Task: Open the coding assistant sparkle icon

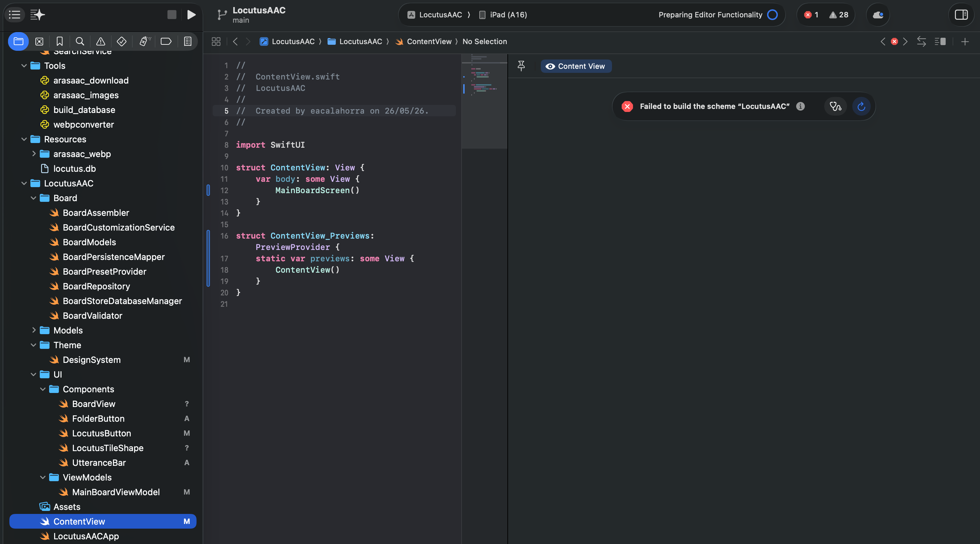Action: tap(37, 15)
